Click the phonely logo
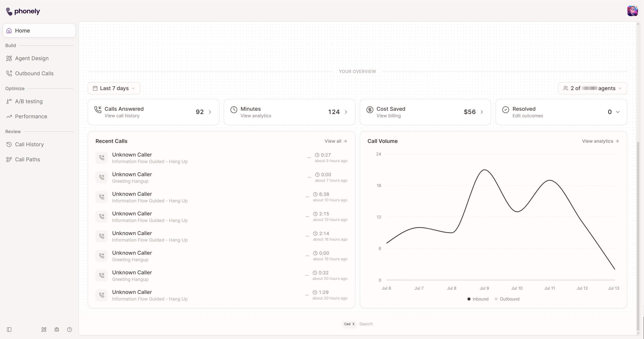Viewport: 644px width, 339px height. coord(23,11)
